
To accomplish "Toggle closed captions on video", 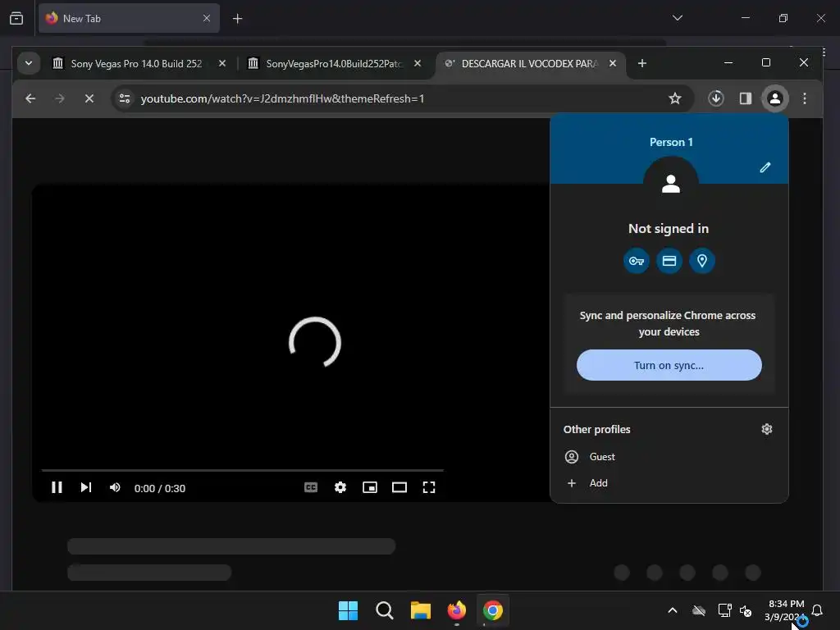I will 311,487.
